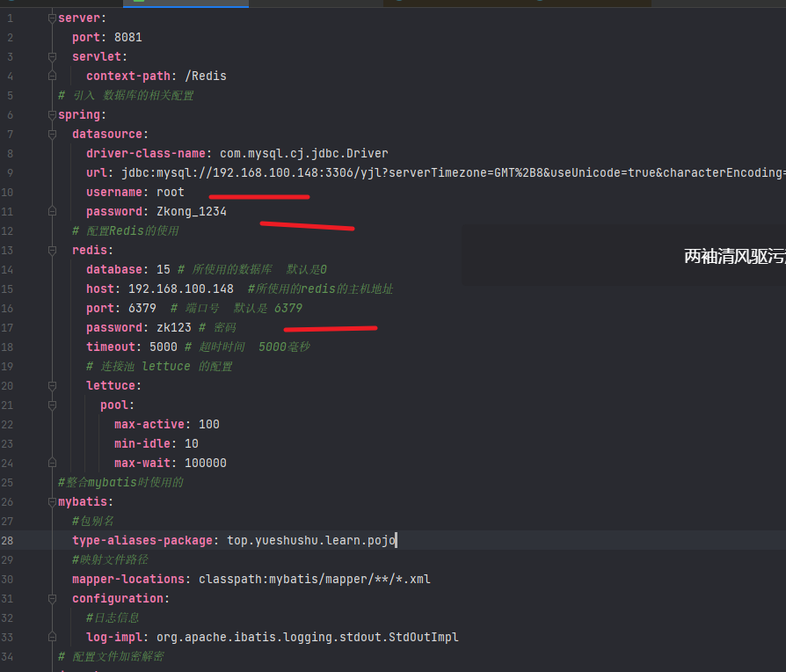Collapse the server block fold marker

point(52,18)
